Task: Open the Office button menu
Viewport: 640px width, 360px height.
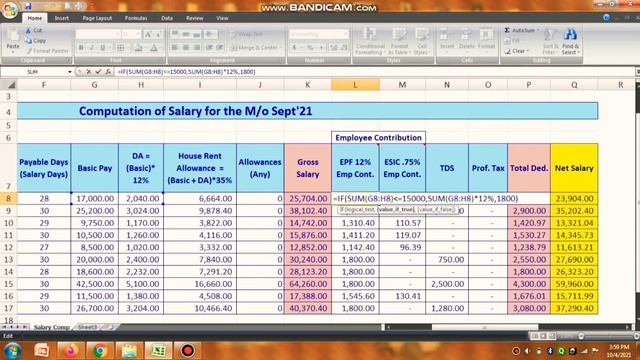Action: tap(9, 9)
